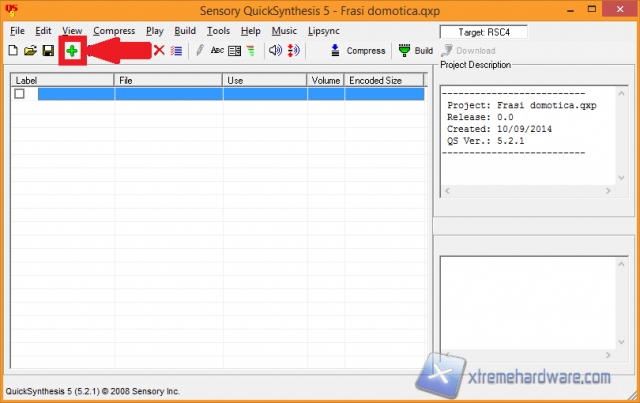Click the Encoded Size column header
Viewport: 640px width, 403px height.
point(385,79)
